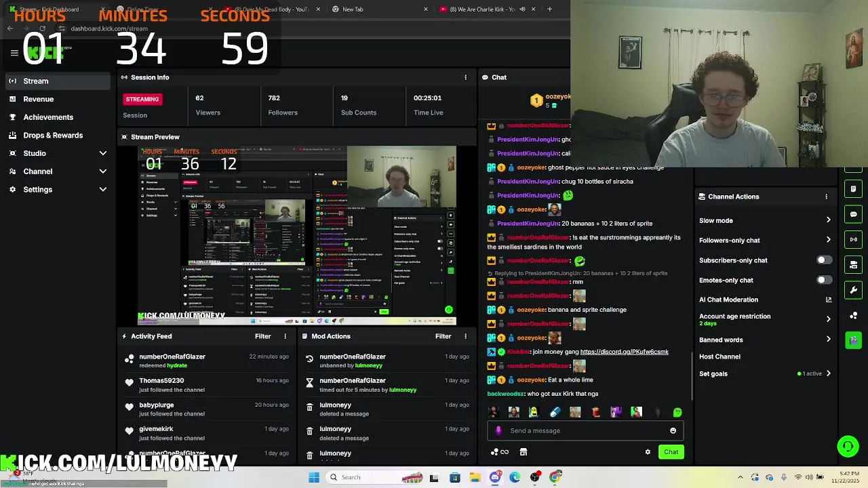This screenshot has width=868, height=488.
Task: Open the Kick hamburger menu icon
Action: pyautogui.click(x=14, y=53)
